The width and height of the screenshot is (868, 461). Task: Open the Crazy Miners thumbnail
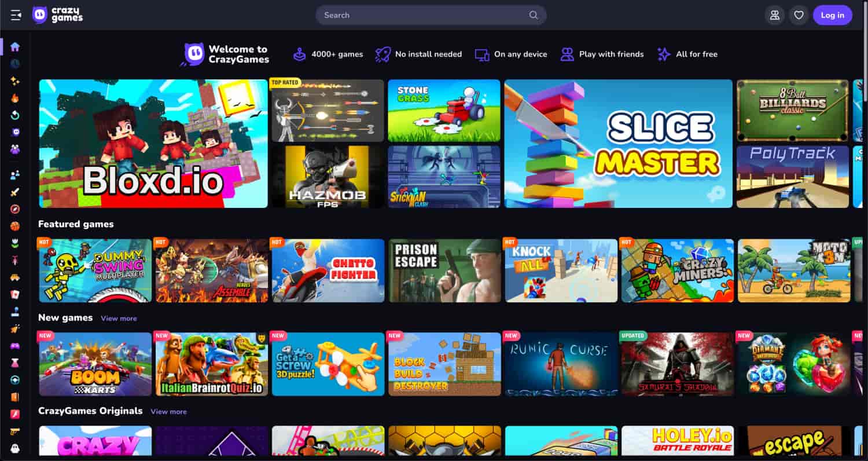pos(678,270)
